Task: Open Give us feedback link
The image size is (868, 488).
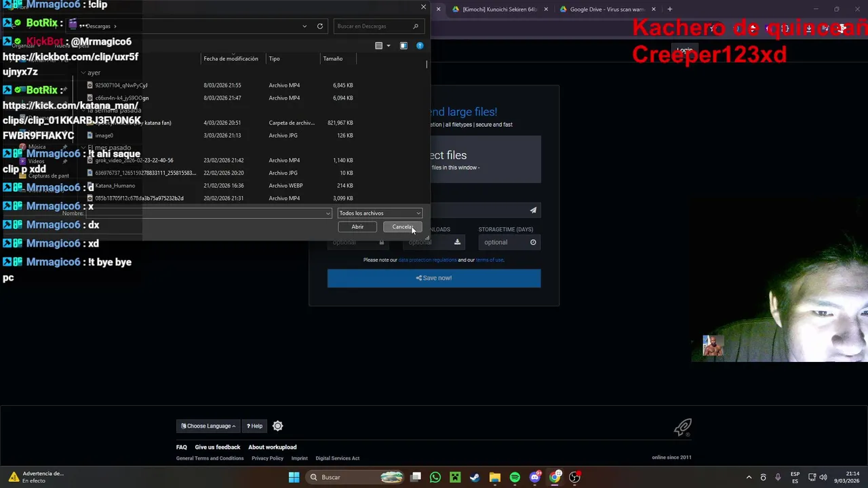Action: click(218, 447)
